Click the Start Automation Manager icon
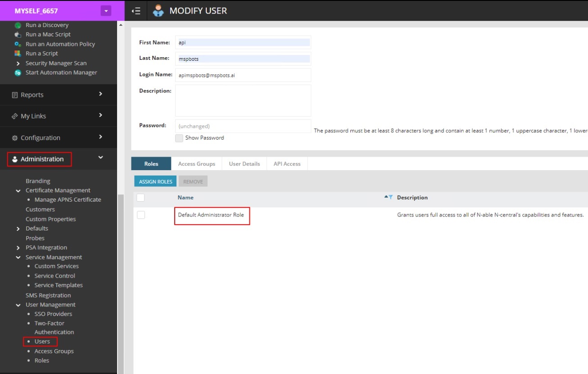The height and width of the screenshot is (374, 588). click(18, 72)
